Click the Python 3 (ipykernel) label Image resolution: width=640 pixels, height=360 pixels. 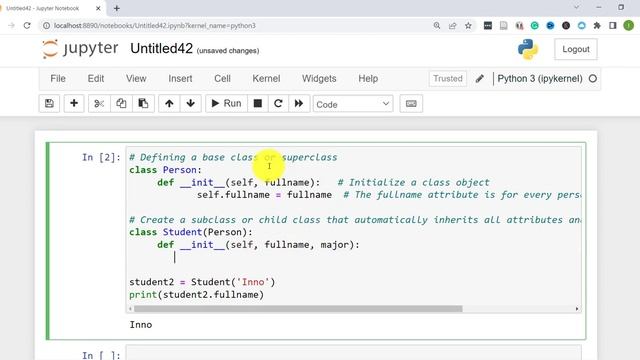[540, 78]
